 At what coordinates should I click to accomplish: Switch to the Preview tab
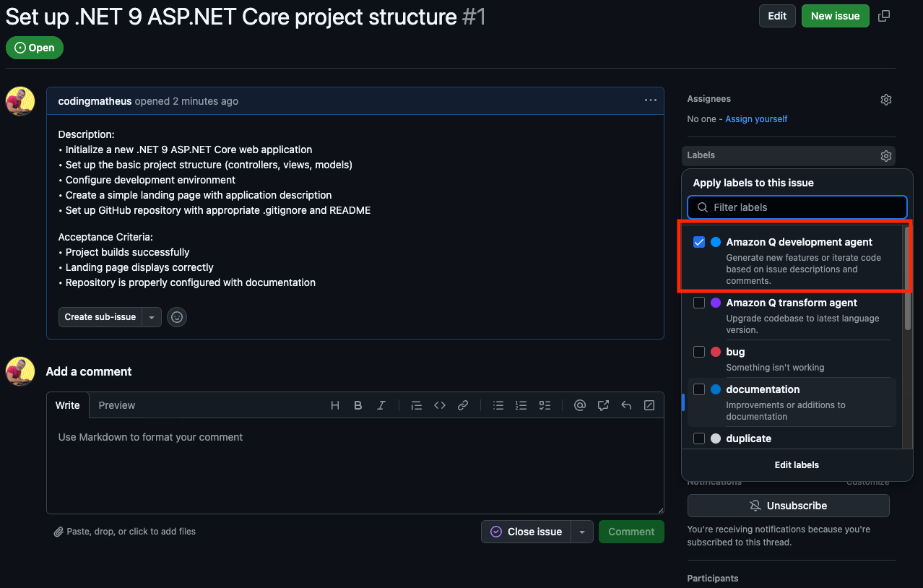(117, 405)
